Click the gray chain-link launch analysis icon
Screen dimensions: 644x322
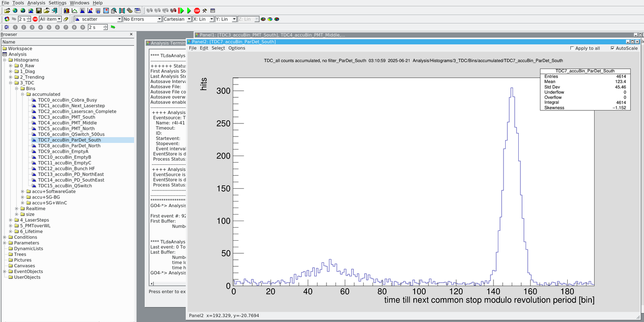pos(149,11)
